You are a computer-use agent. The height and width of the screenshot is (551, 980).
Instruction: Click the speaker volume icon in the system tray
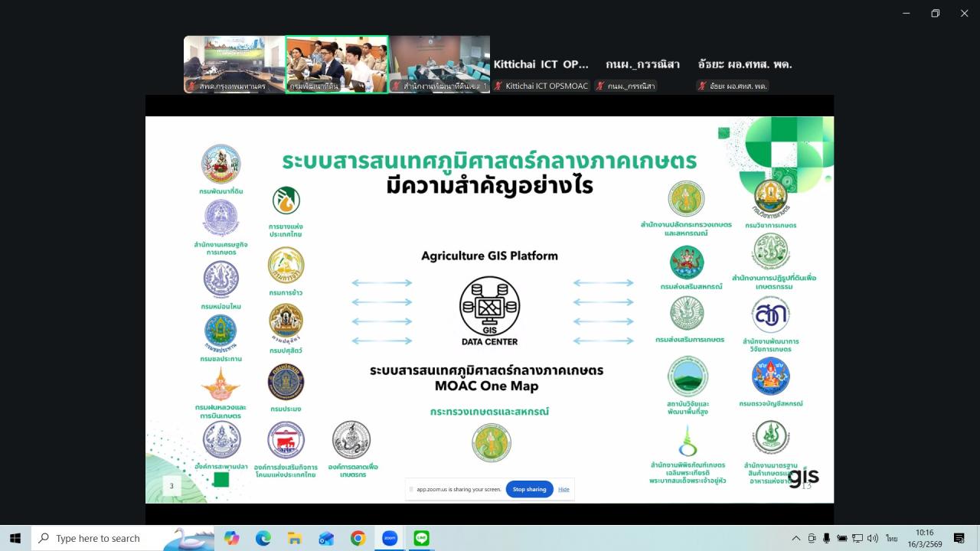click(x=872, y=538)
